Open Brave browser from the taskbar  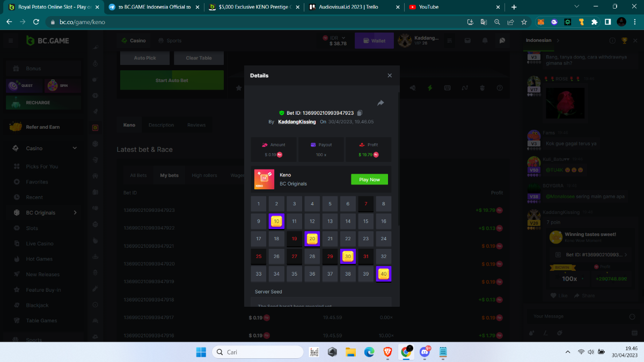(387, 352)
